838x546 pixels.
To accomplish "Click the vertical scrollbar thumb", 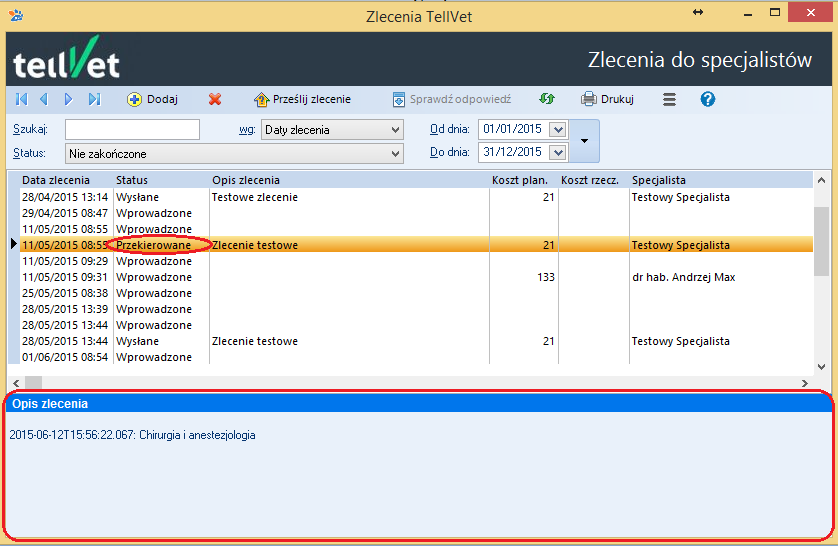I will 821,241.
